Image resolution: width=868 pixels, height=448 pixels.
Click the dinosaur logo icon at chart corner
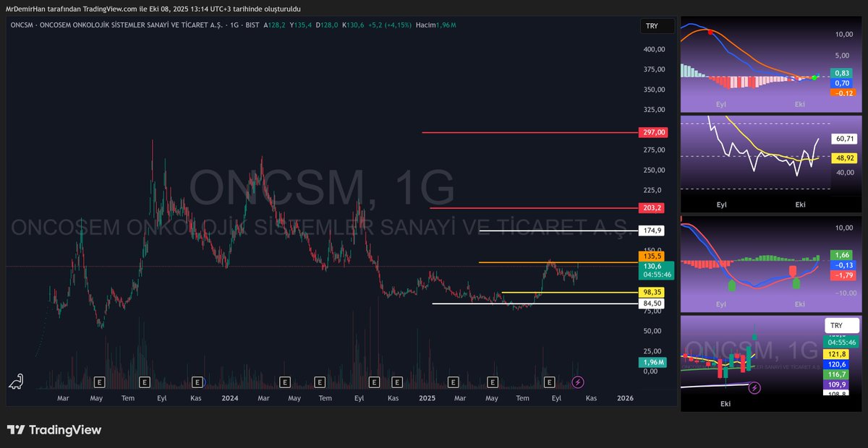(16, 382)
